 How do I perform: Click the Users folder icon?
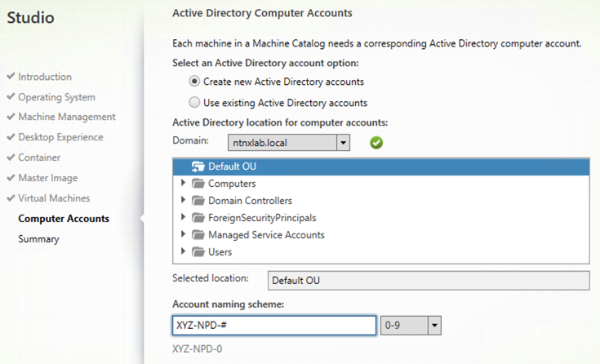(198, 252)
